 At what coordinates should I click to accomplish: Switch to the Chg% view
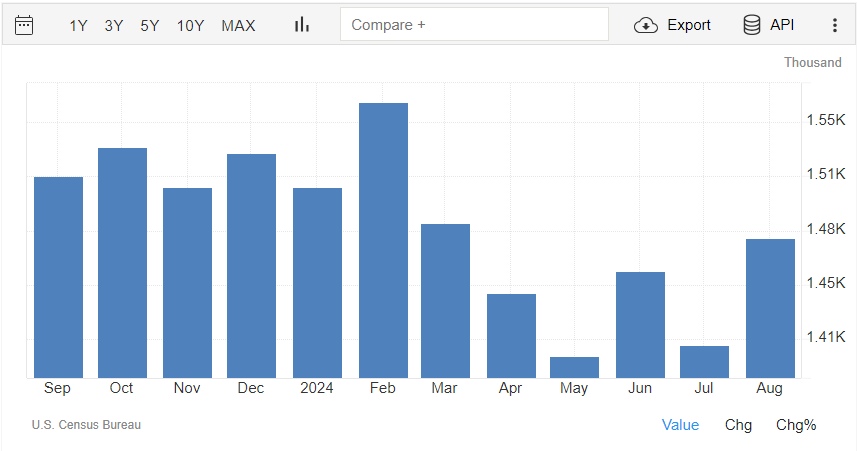796,425
